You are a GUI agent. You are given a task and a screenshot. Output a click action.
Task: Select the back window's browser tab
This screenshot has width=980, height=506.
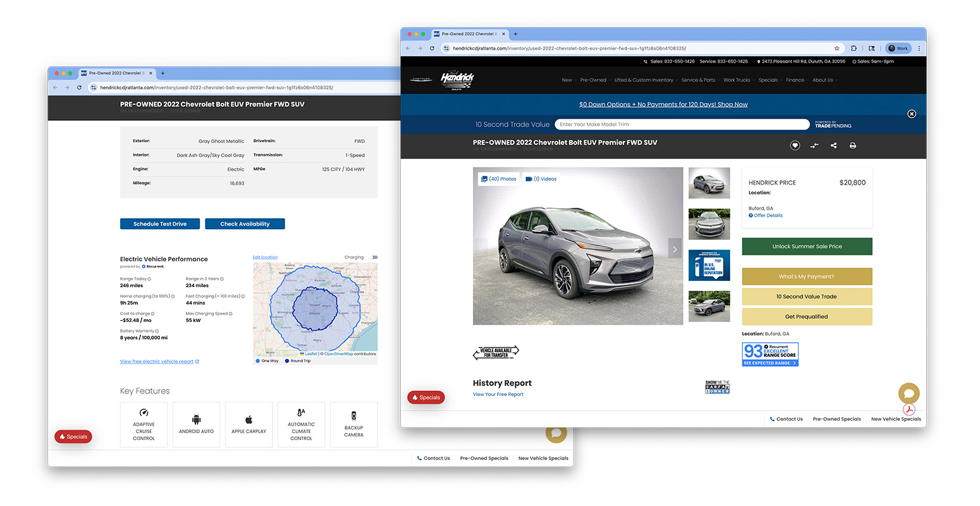(117, 73)
